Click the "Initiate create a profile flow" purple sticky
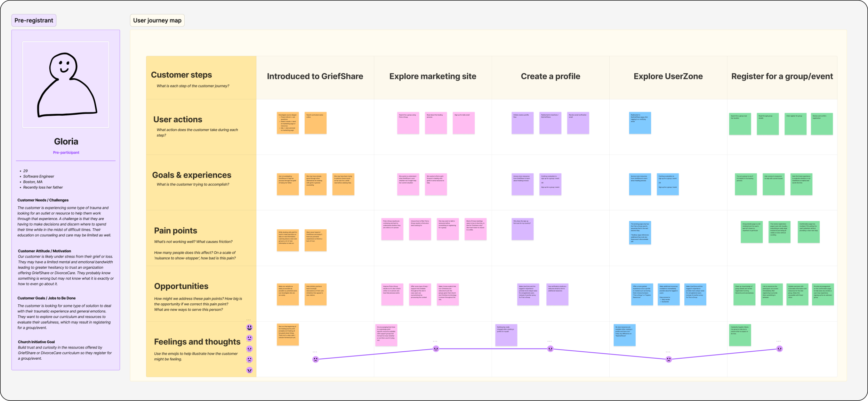This screenshot has height=401, width=868. pyautogui.click(x=522, y=123)
